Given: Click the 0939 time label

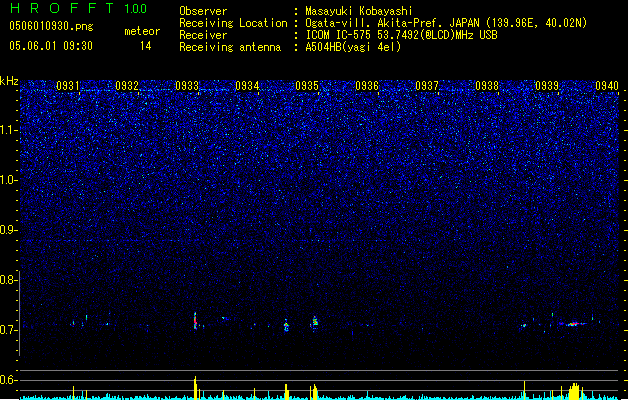Looking at the screenshot, I should click(547, 86).
